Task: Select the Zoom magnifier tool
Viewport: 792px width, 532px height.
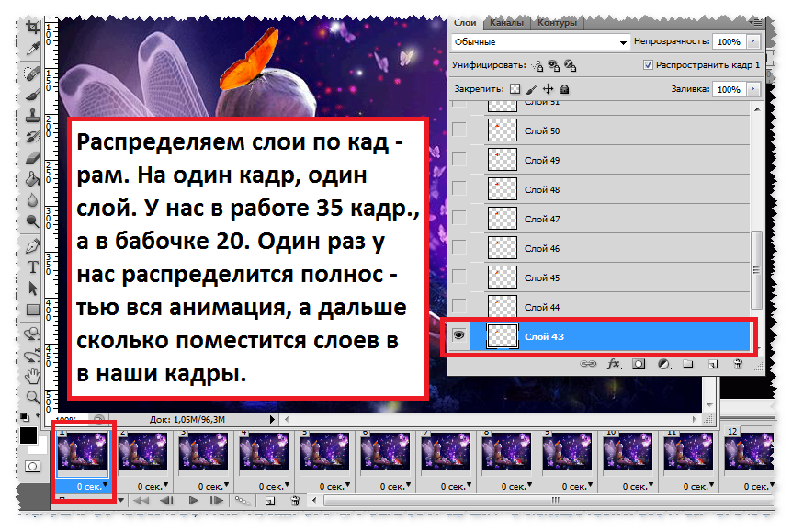Action: pos(33,397)
